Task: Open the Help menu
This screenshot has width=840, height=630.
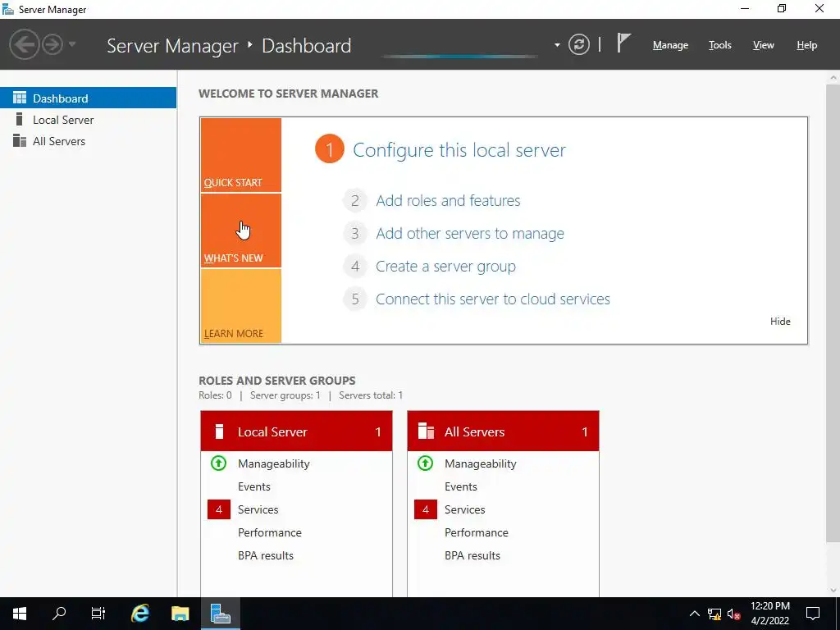Action: [806, 45]
